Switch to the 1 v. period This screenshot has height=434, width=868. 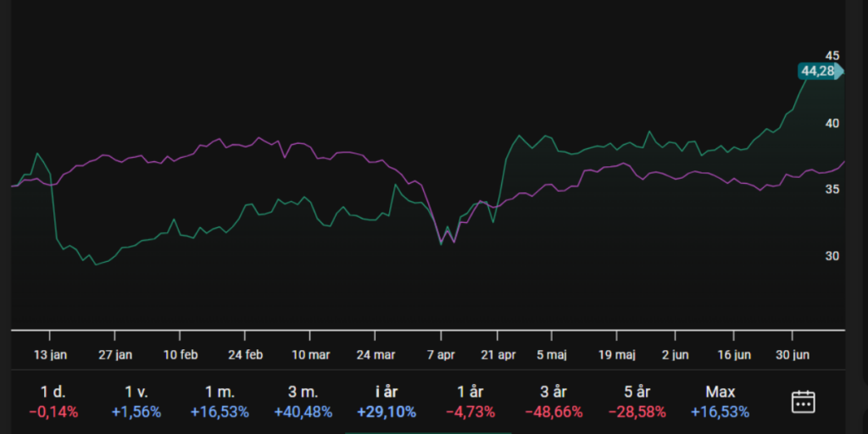point(136,402)
